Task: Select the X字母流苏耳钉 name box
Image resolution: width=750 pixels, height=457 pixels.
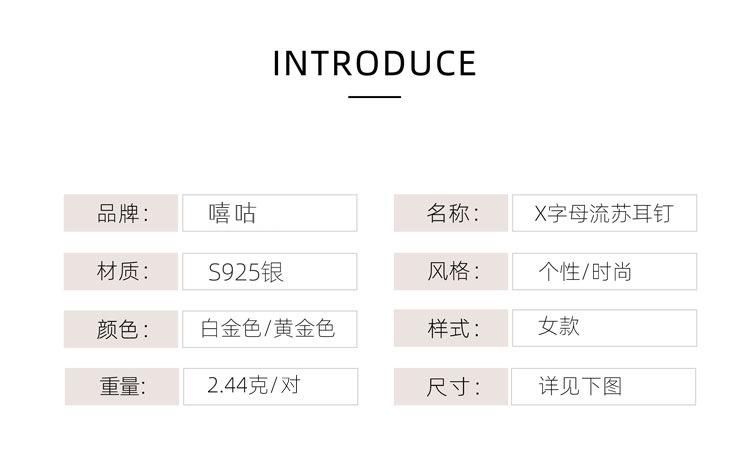Action: click(x=605, y=213)
